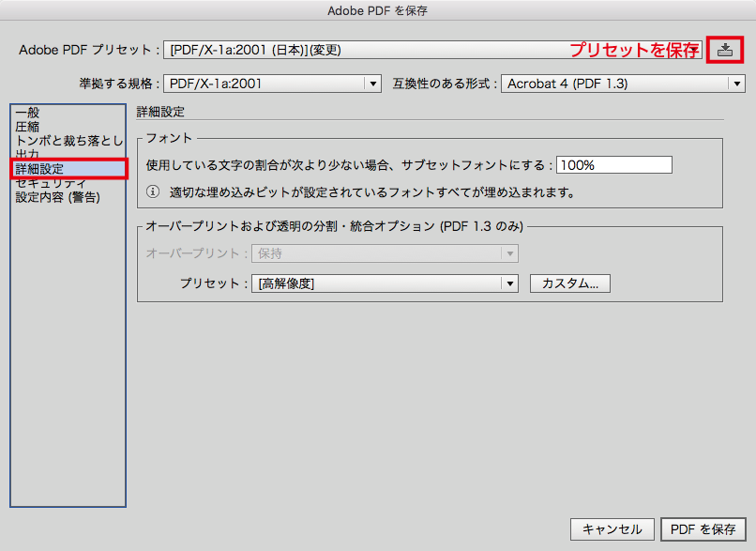Click the キャンセル button

(x=612, y=529)
